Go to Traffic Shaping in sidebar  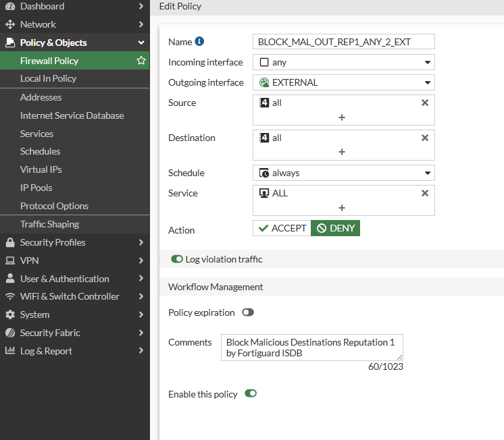(x=49, y=224)
